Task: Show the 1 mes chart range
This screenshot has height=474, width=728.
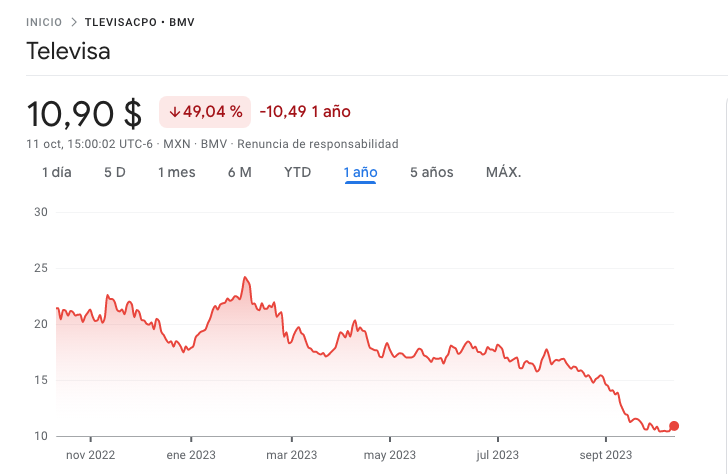Action: pyautogui.click(x=177, y=172)
